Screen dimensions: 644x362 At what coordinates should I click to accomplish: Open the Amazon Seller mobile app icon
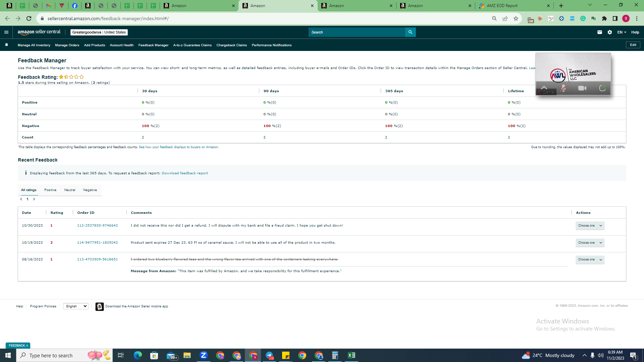pyautogui.click(x=99, y=306)
